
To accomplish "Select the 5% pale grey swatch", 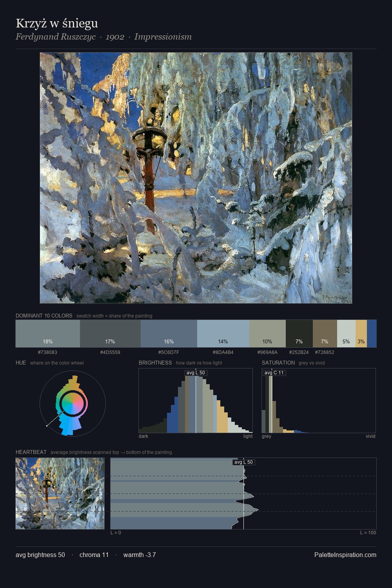I will point(346,334).
